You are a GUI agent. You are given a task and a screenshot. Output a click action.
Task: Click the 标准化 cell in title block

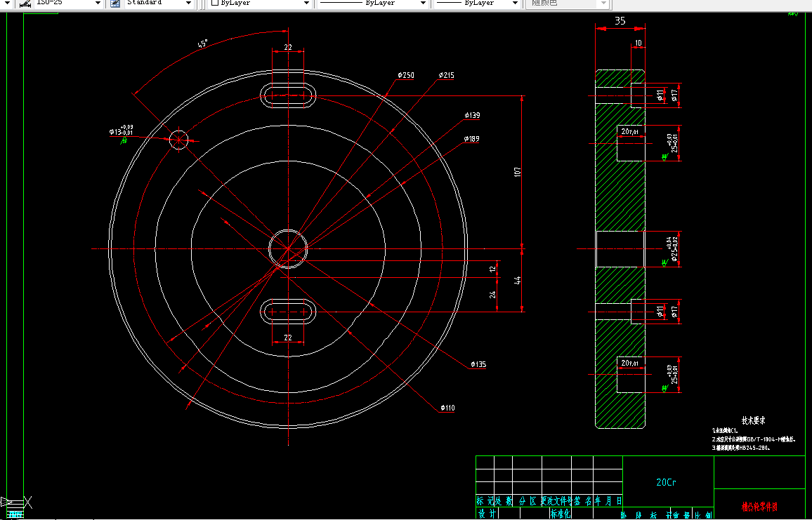[x=561, y=514]
